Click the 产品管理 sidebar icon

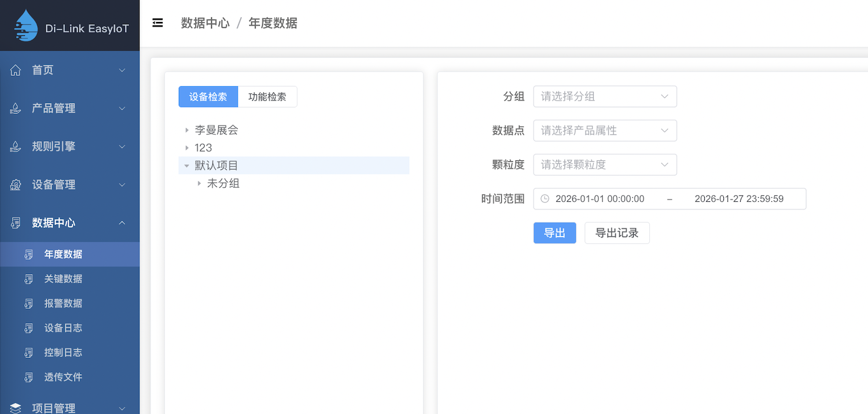[16, 109]
